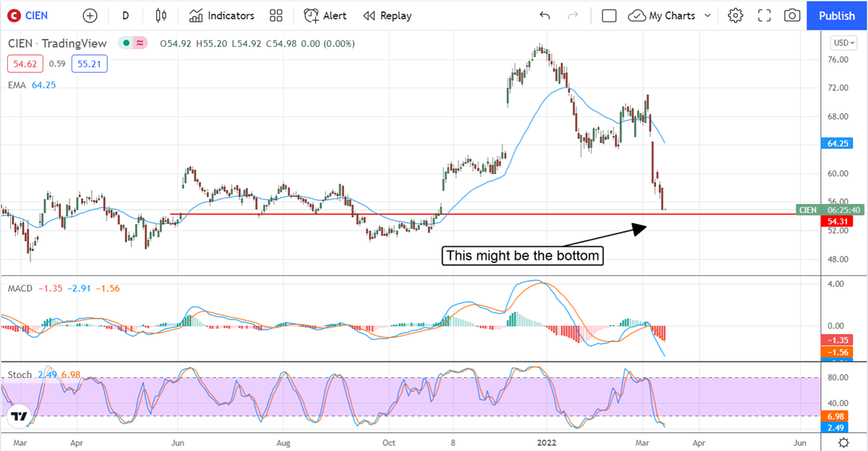Click the redo arrow
Viewport: 868px width, 451px height.
pos(573,15)
